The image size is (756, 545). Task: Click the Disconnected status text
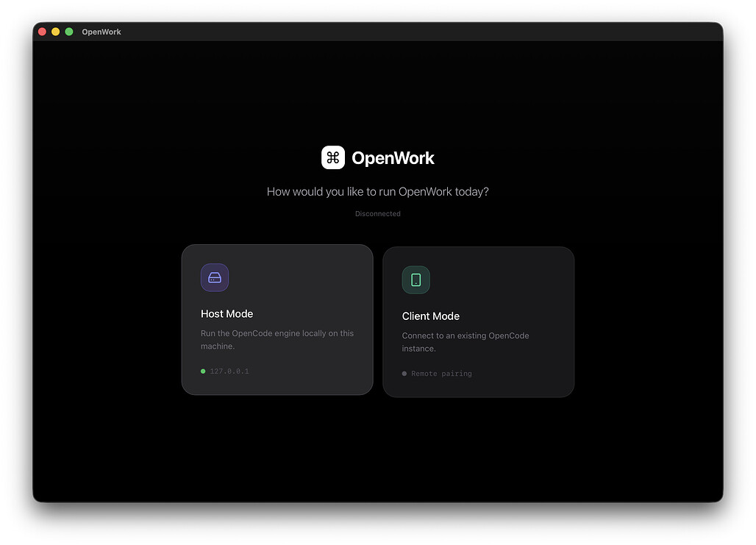click(x=377, y=214)
